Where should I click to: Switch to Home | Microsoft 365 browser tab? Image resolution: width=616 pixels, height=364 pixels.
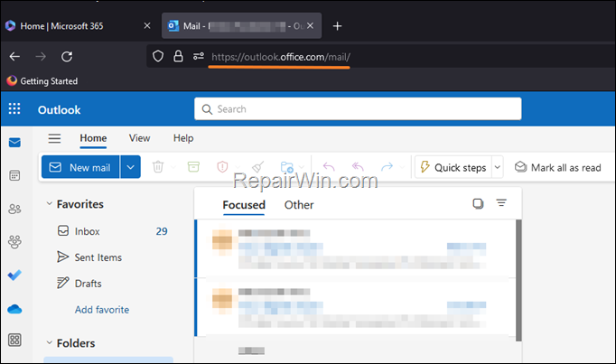point(61,26)
